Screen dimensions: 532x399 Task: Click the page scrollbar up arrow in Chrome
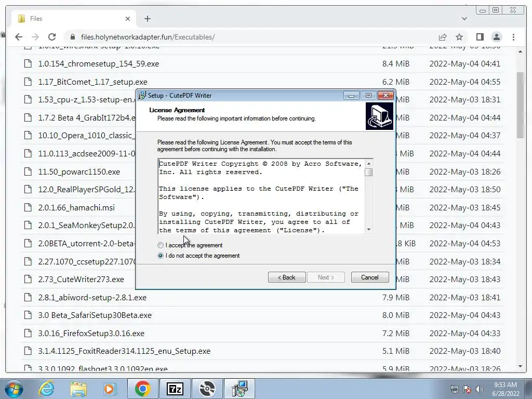click(520, 51)
